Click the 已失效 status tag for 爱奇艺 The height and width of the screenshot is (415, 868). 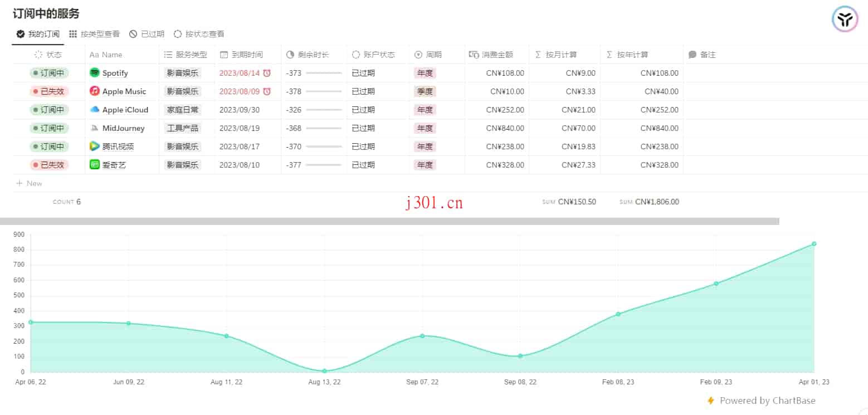pyautogui.click(x=49, y=165)
